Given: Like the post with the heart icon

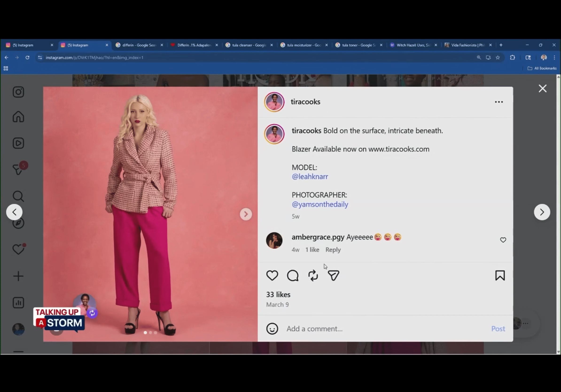Looking at the screenshot, I should click(272, 275).
